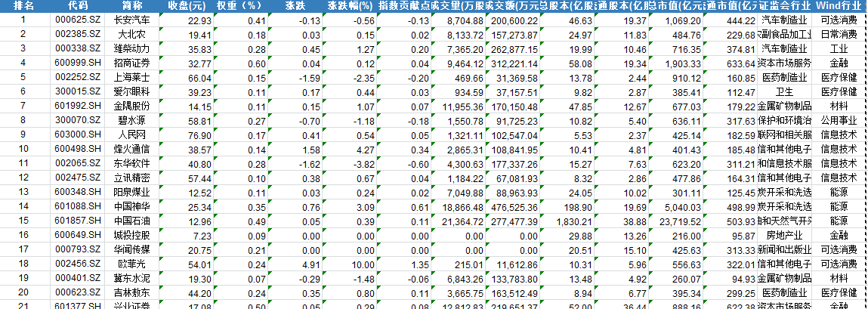Select stock code 002385.SZ cell
The width and height of the screenshot is (868, 309).
pos(78,35)
